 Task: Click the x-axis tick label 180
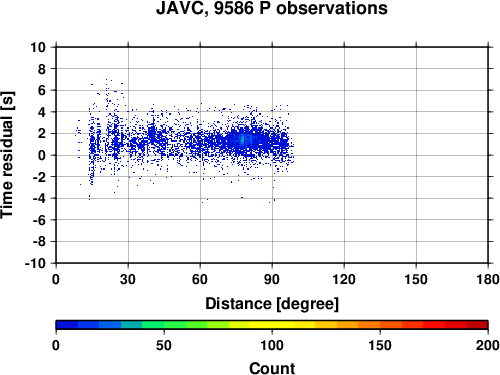click(x=488, y=279)
